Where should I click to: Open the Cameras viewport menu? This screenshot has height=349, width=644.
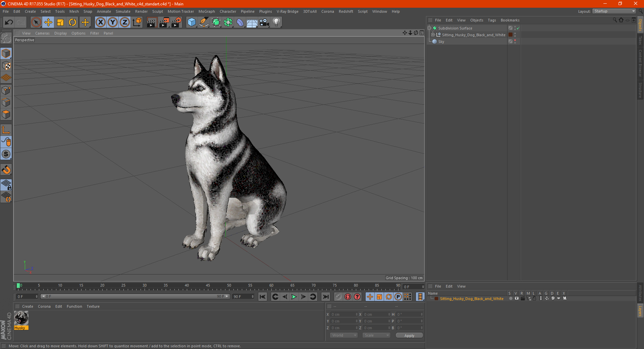point(42,33)
